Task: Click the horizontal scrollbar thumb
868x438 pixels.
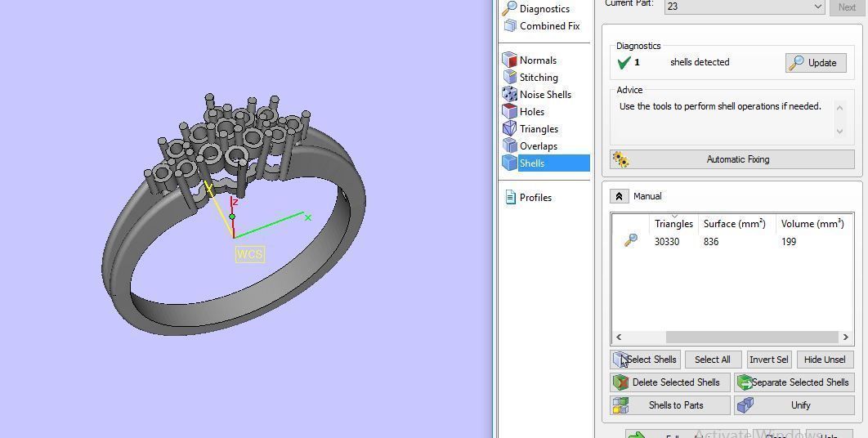Action: (x=752, y=337)
